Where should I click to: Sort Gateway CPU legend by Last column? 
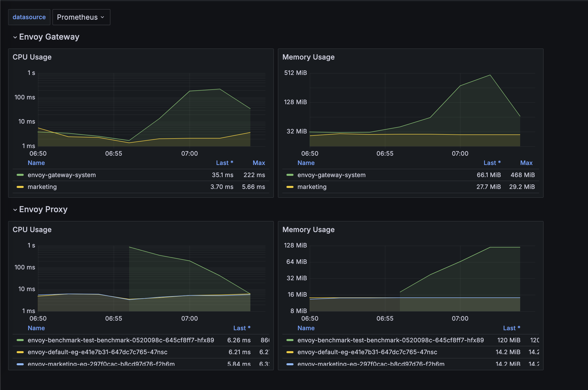click(x=224, y=163)
